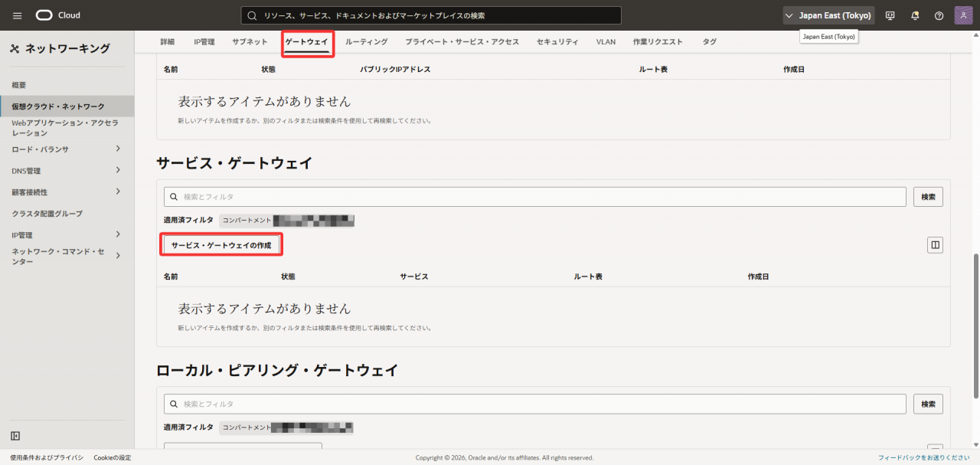Switch to the ルーティング tab
This screenshot has height=465, width=980.
[x=366, y=41]
